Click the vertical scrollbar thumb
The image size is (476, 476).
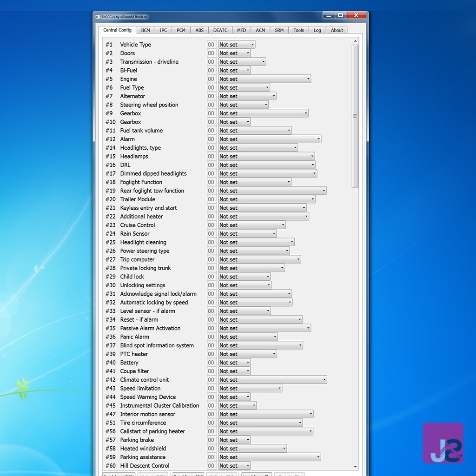coord(355,116)
